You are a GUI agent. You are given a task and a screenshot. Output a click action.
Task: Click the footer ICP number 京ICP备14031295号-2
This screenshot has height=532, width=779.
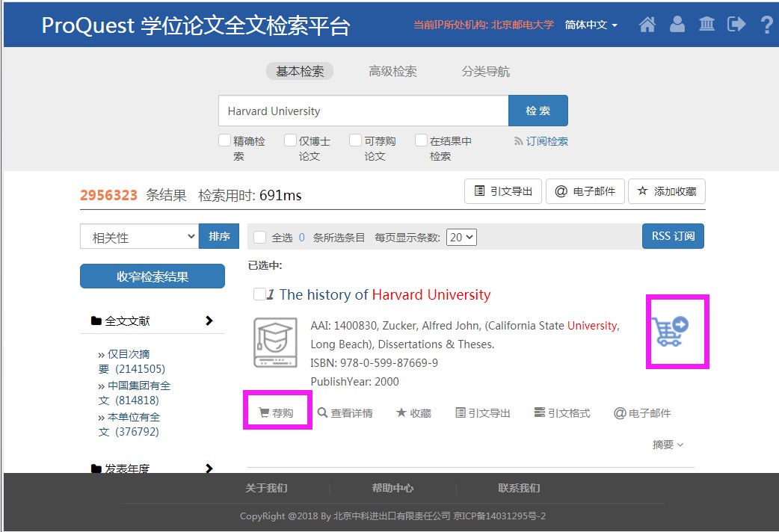point(499,516)
